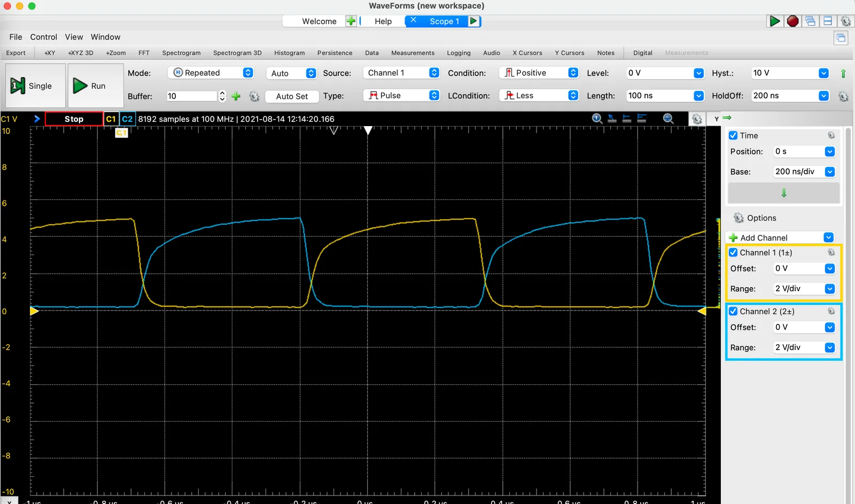Open the Type dropdown showing Pulse
This screenshot has width=855, height=504.
point(401,95)
